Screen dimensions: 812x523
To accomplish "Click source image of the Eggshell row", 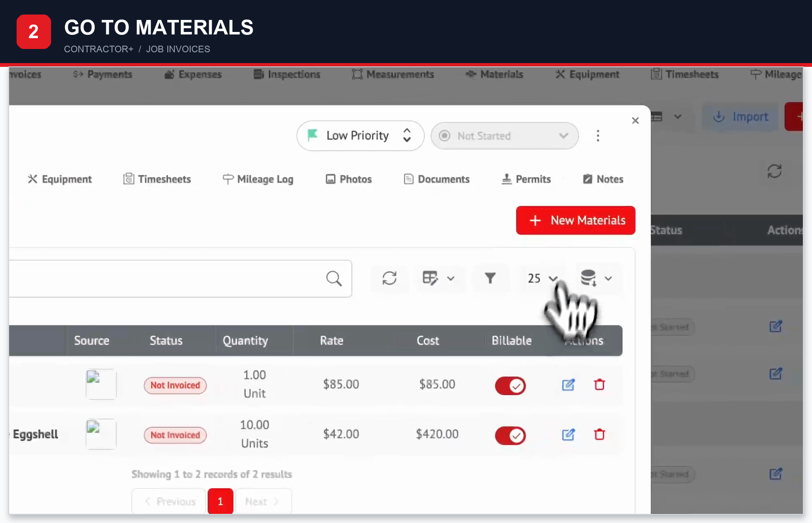I will point(101,434).
